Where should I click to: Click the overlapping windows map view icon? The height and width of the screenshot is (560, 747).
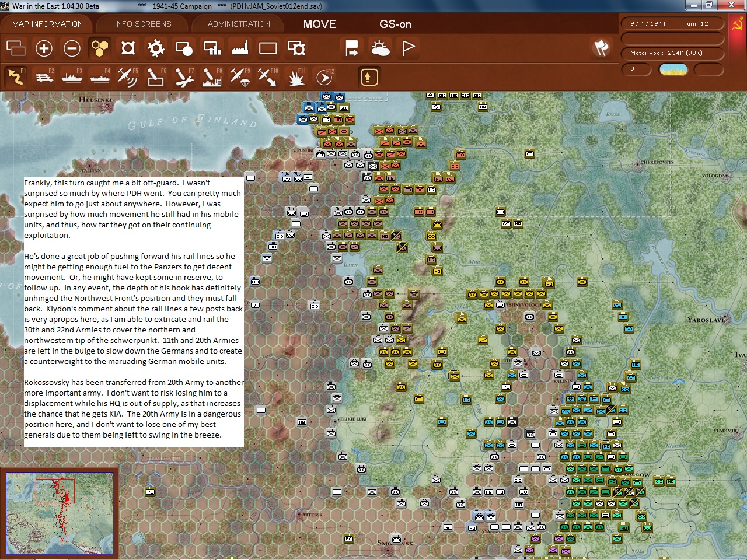pyautogui.click(x=16, y=48)
